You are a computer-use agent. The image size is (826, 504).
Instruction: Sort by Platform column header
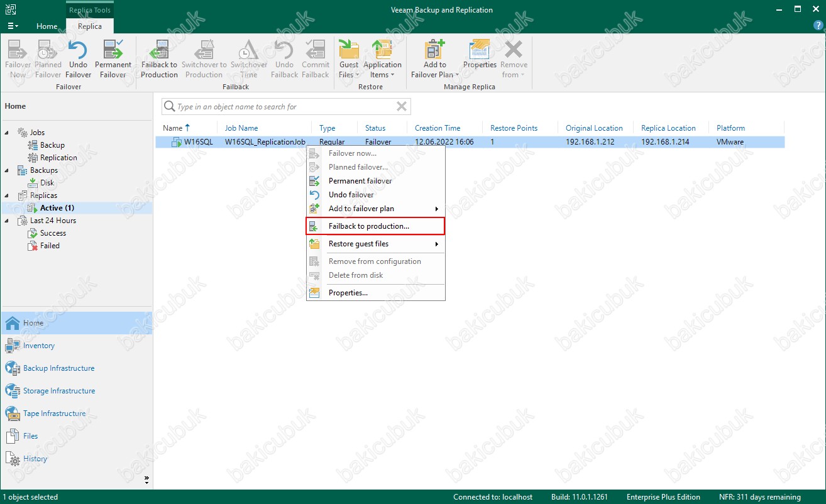point(730,128)
